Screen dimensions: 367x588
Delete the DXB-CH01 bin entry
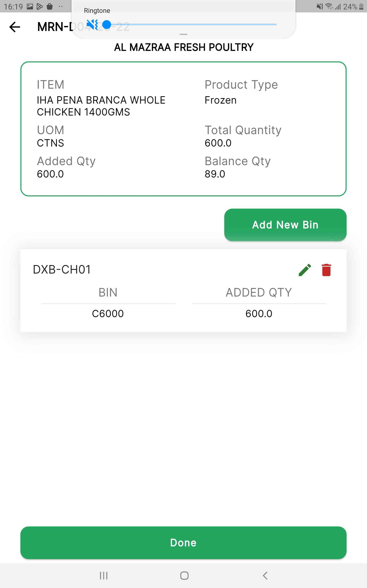pos(326,270)
